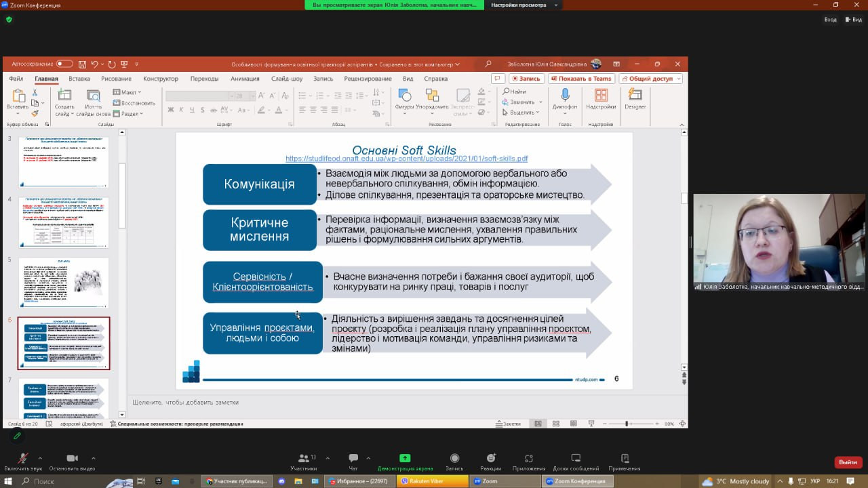
Task: Open Zoom Whiteboards icon
Action: [x=575, y=459]
